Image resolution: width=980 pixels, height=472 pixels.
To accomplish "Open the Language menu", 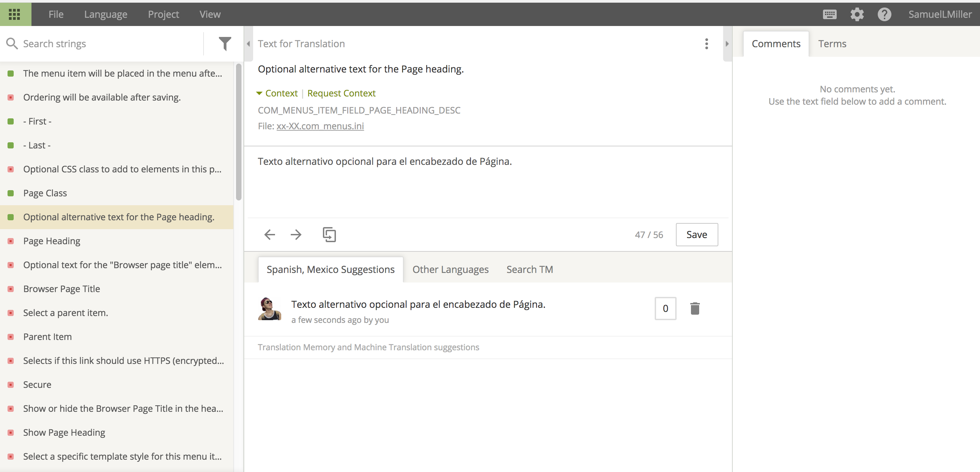I will tap(105, 14).
